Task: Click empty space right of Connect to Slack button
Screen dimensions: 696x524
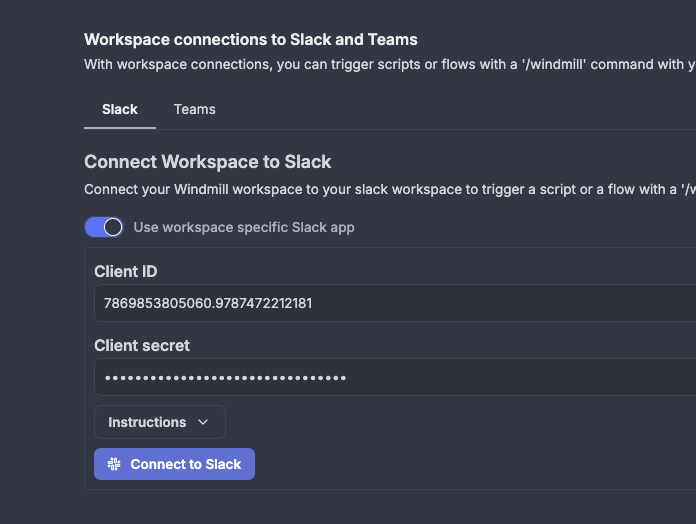Action: coord(450,464)
